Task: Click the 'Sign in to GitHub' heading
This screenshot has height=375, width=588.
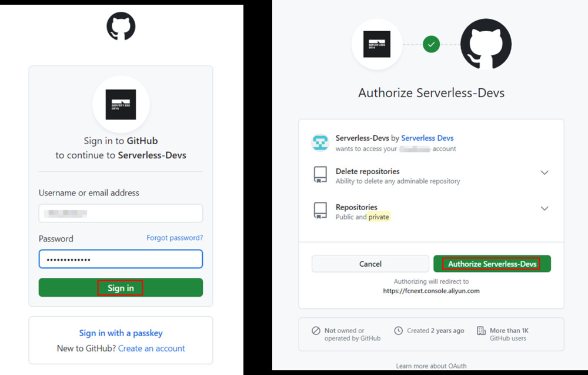Action: click(x=121, y=141)
